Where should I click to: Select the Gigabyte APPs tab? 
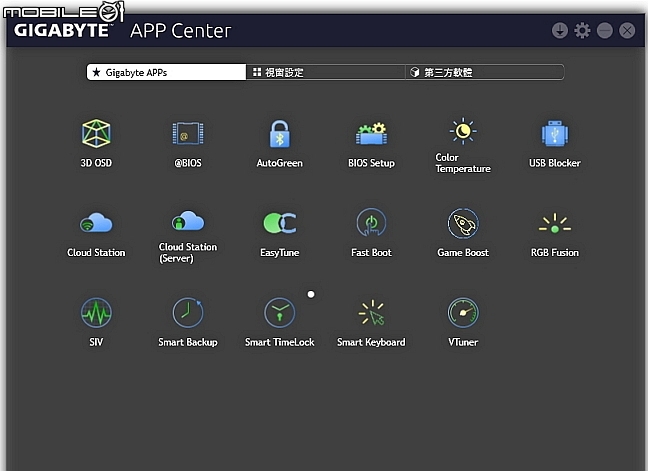point(166,72)
